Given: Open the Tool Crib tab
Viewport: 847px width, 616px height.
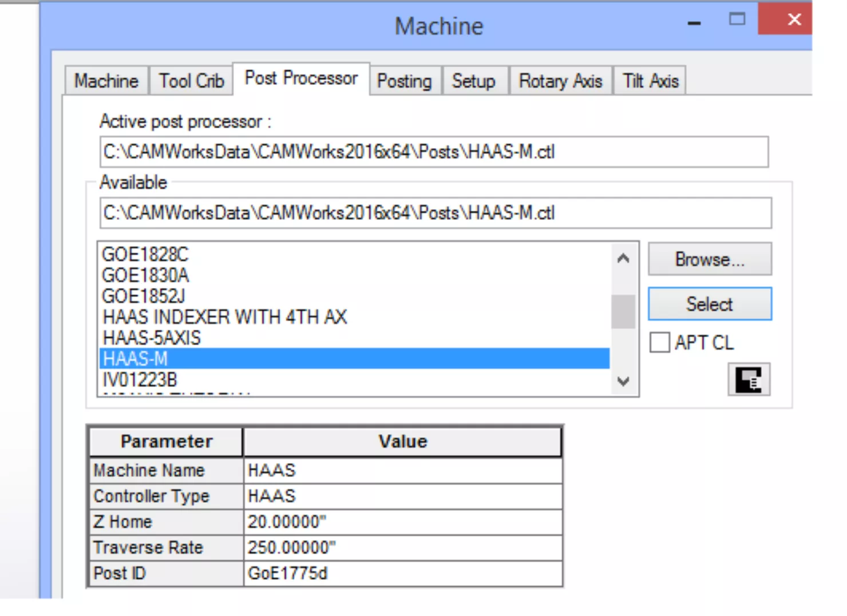Looking at the screenshot, I should coord(191,81).
